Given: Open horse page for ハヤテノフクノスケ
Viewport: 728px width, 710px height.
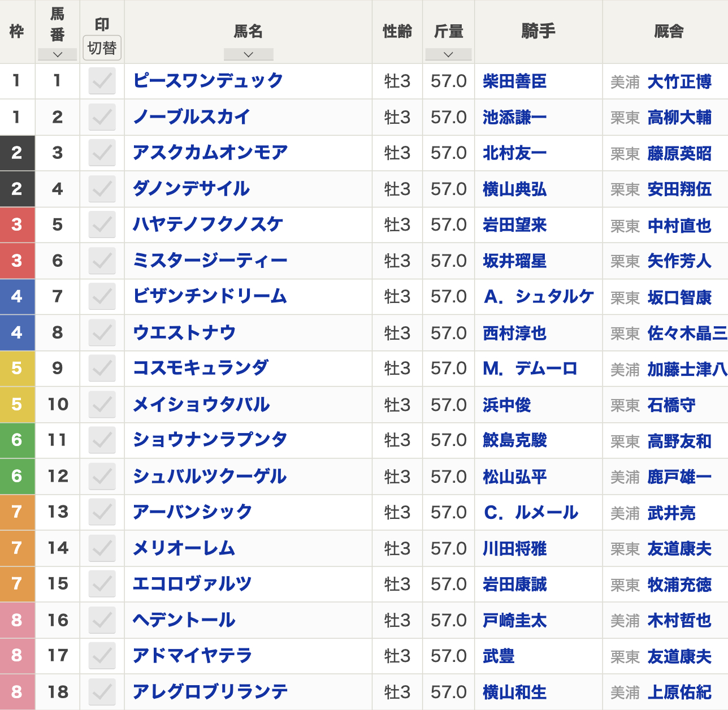Looking at the screenshot, I should coord(207,224).
